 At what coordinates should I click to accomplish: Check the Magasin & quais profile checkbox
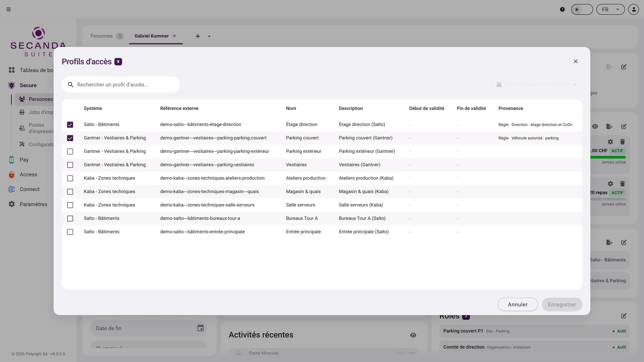coord(70,192)
